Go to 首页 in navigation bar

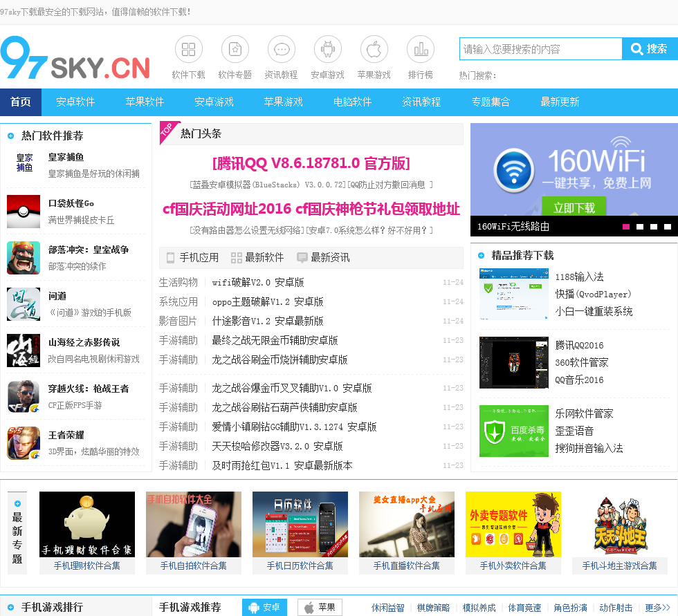click(x=21, y=102)
